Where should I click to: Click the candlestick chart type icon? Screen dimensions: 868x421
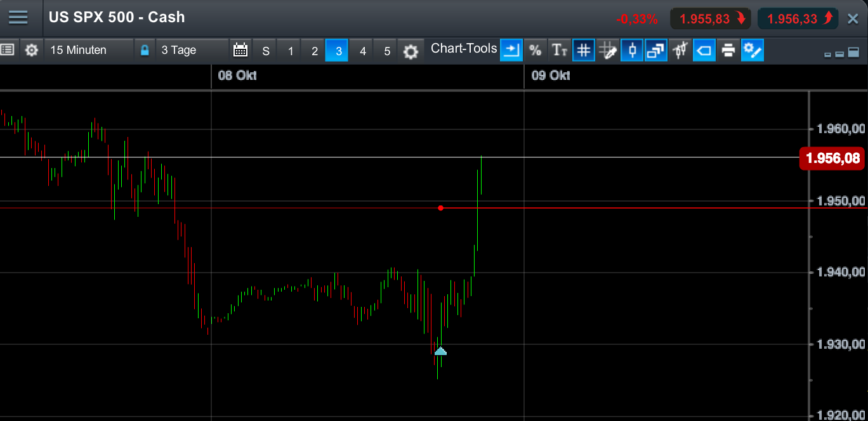pyautogui.click(x=632, y=50)
